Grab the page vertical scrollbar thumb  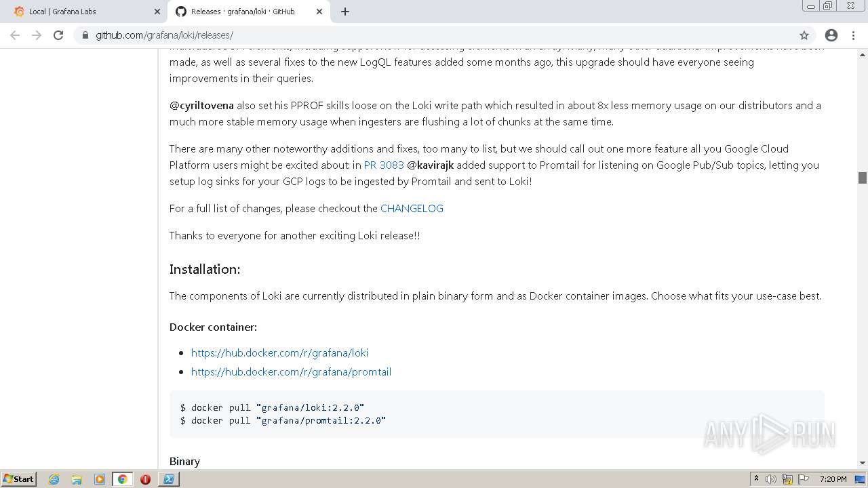pyautogui.click(x=863, y=178)
